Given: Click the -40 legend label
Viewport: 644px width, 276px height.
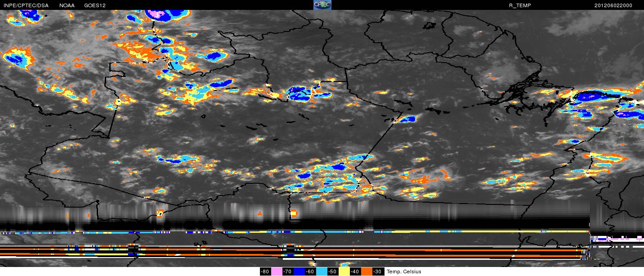Looking at the screenshot, I should tap(355, 271).
